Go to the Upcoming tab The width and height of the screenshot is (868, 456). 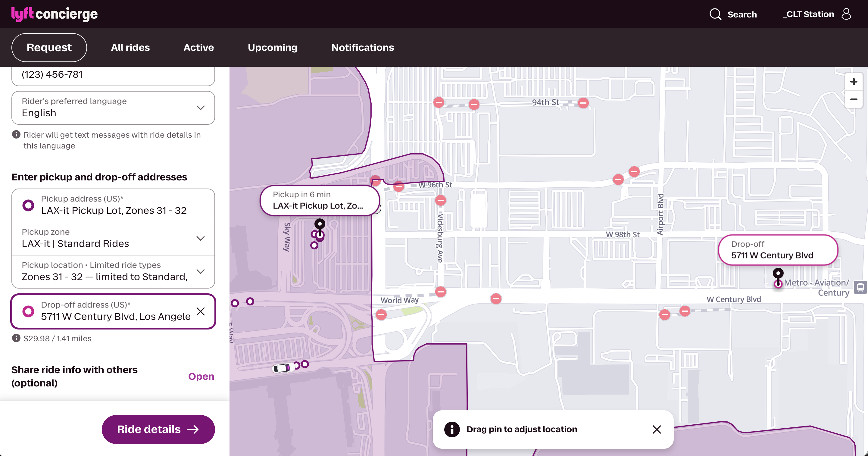272,48
